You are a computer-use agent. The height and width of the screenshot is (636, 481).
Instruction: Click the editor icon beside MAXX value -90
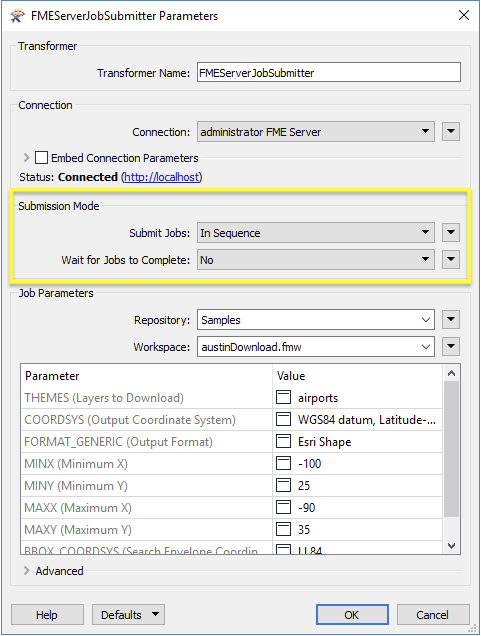point(283,507)
